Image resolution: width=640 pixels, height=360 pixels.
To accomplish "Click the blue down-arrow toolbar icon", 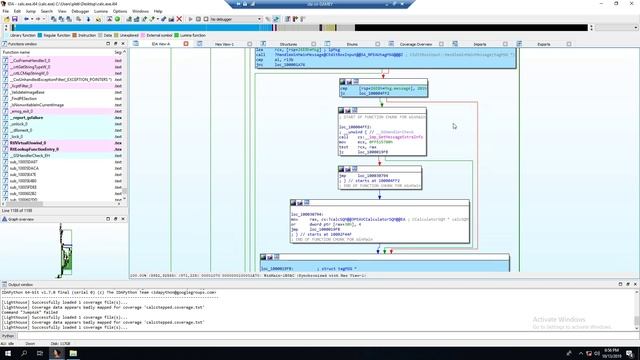I will [x=88, y=19].
